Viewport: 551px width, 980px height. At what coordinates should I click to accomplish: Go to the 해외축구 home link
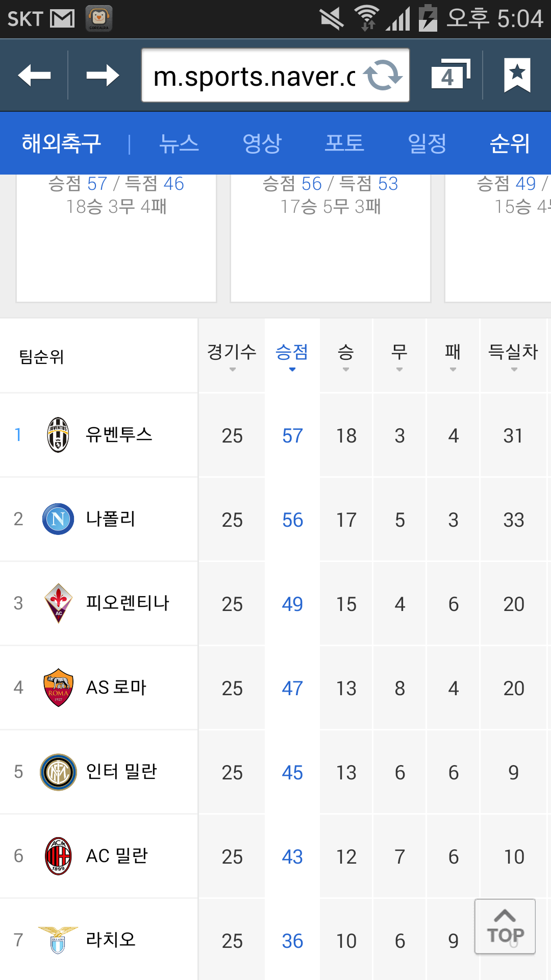click(61, 143)
